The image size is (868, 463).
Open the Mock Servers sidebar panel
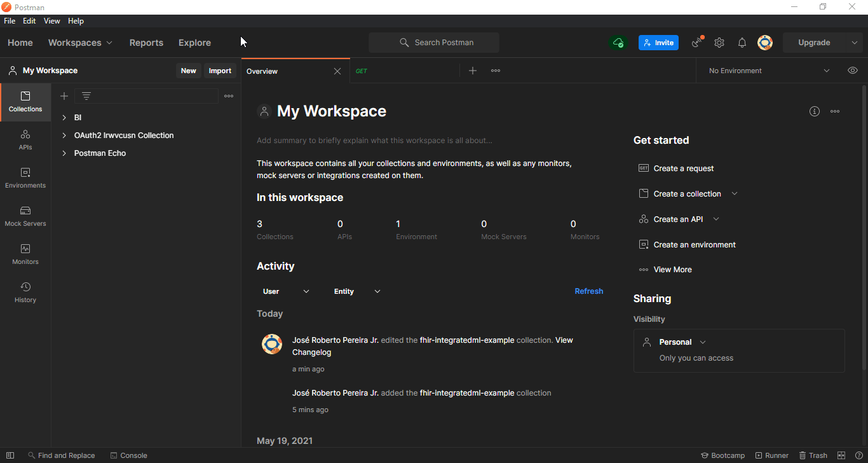[25, 216]
